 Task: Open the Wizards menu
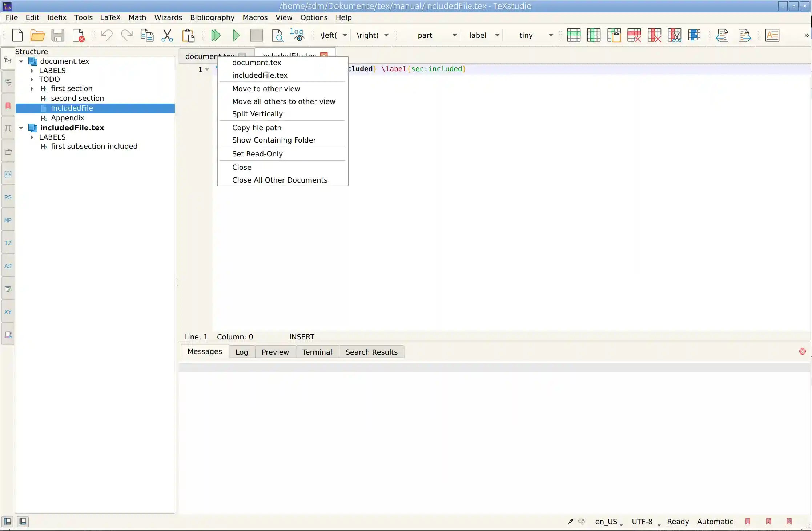coord(168,17)
